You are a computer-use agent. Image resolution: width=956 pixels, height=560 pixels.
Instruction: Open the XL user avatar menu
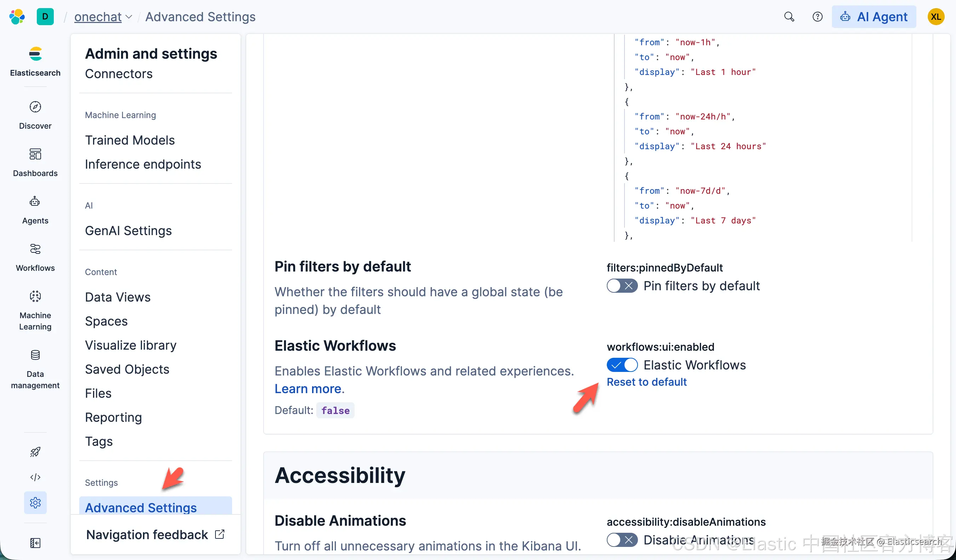pyautogui.click(x=935, y=17)
